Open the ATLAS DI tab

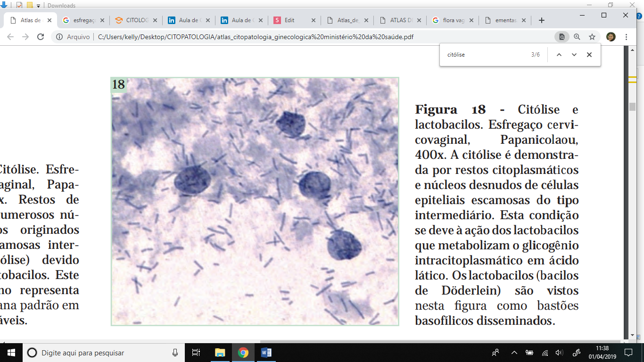pyautogui.click(x=400, y=20)
